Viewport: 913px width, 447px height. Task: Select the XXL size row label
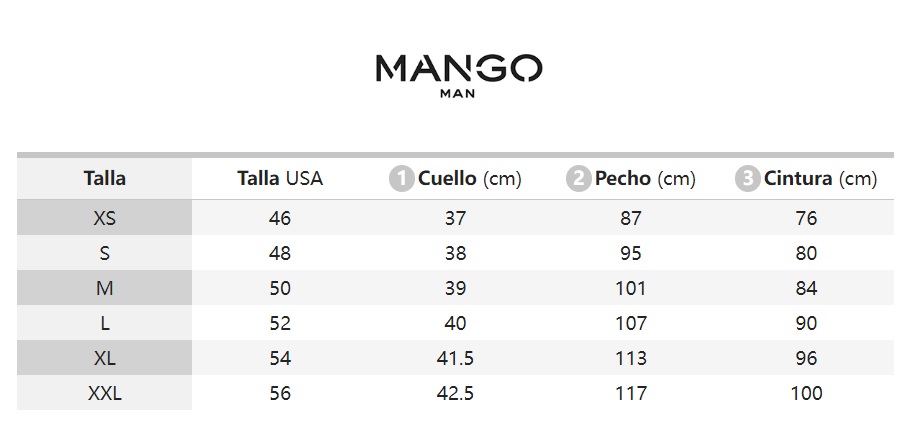tap(104, 393)
